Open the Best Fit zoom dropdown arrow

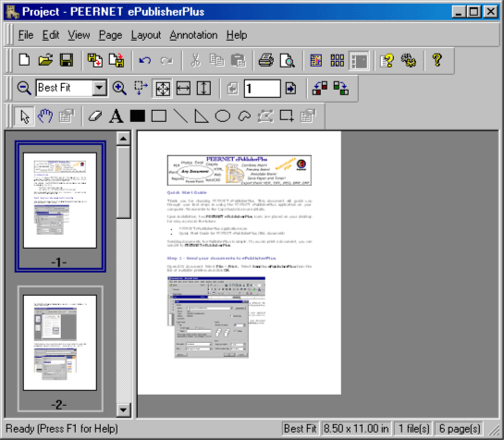click(x=100, y=88)
